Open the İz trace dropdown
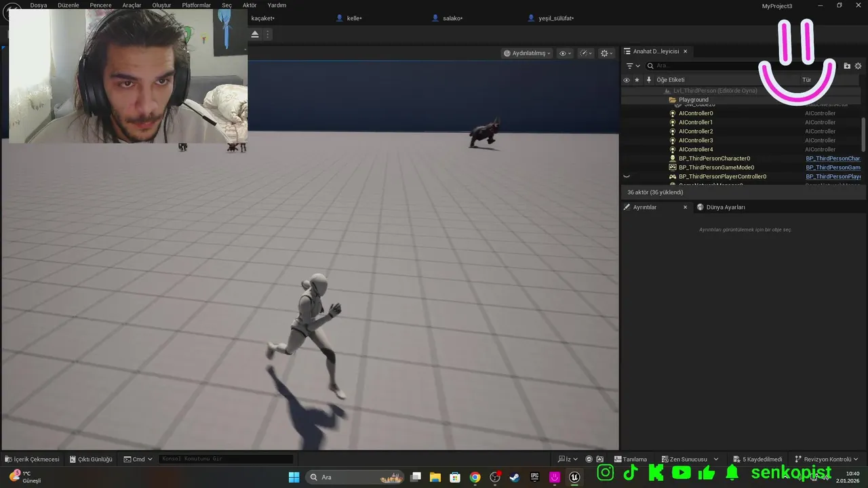Image resolution: width=868 pixels, height=488 pixels. pos(569,459)
